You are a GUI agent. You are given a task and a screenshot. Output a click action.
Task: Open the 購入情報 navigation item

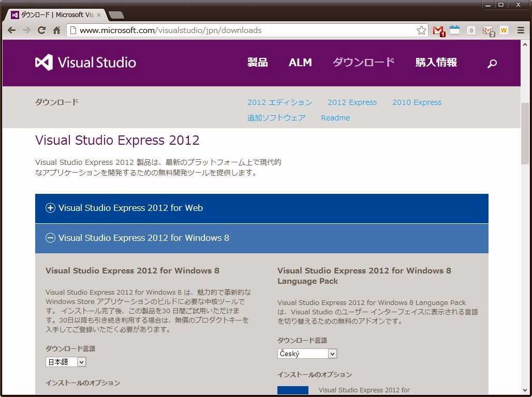(436, 63)
